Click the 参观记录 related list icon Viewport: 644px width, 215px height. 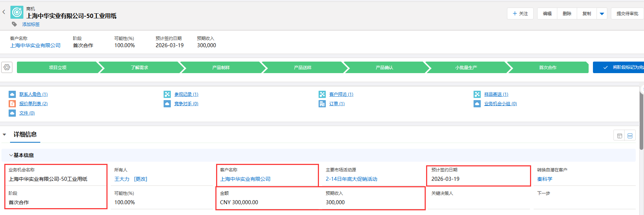pyautogui.click(x=167, y=94)
